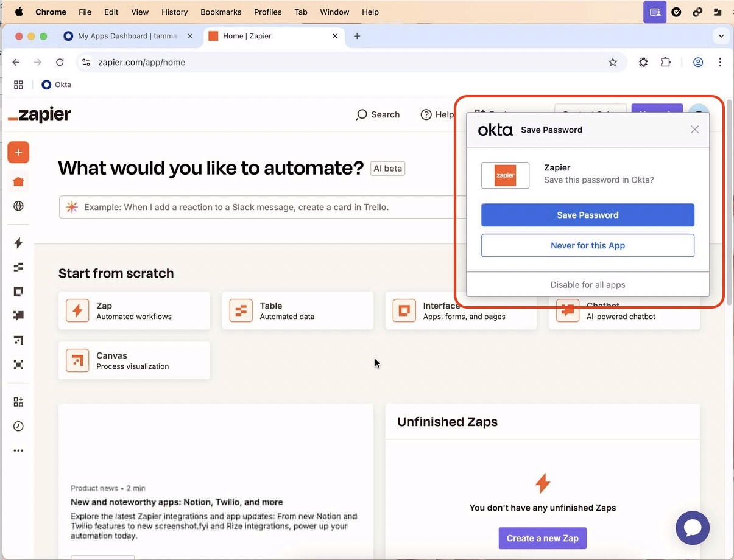Screen dimensions: 734x560
Task: View site information icon in address bar
Action: tap(86, 62)
